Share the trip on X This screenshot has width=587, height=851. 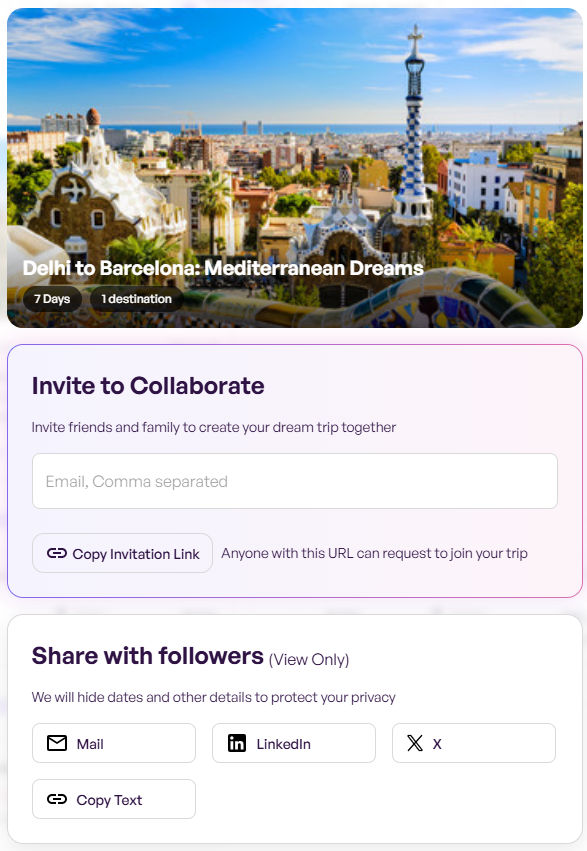point(474,743)
